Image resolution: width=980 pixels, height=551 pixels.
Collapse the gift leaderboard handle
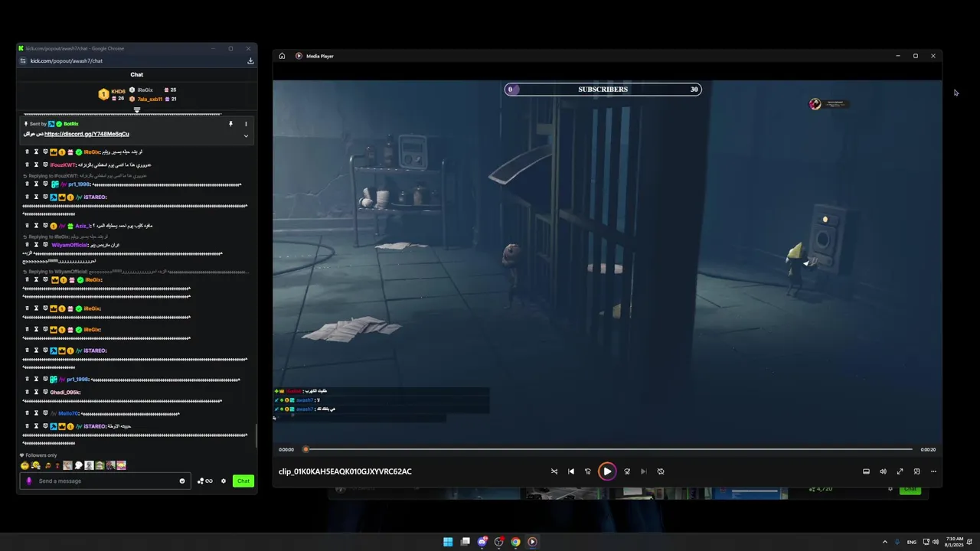[x=137, y=110]
